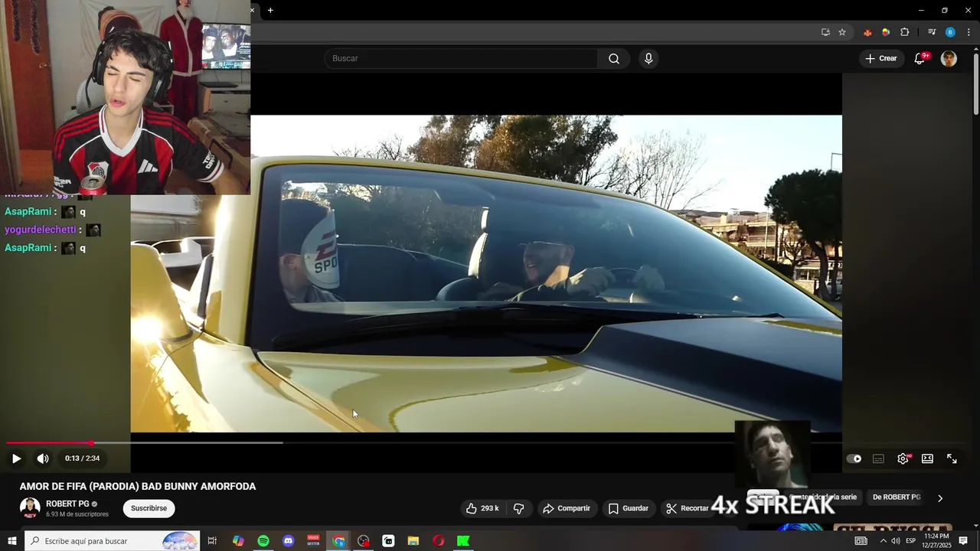Turn on video subtitles
The width and height of the screenshot is (980, 551).
[x=878, y=458]
